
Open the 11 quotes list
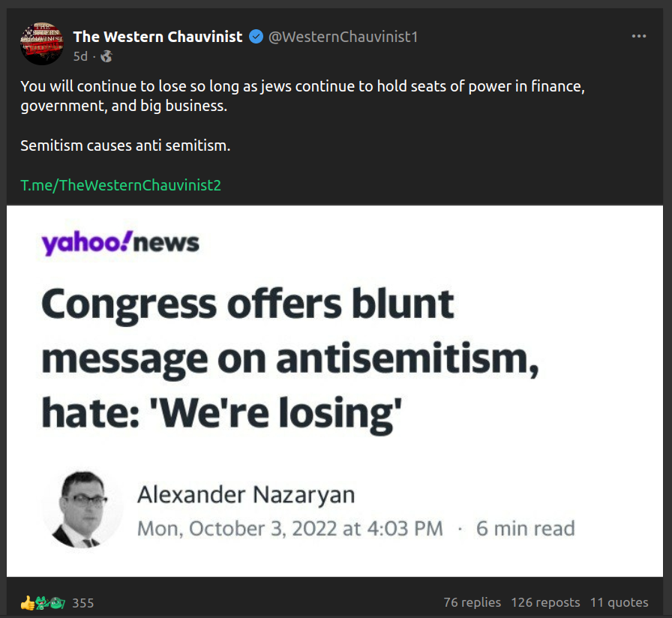coord(619,602)
